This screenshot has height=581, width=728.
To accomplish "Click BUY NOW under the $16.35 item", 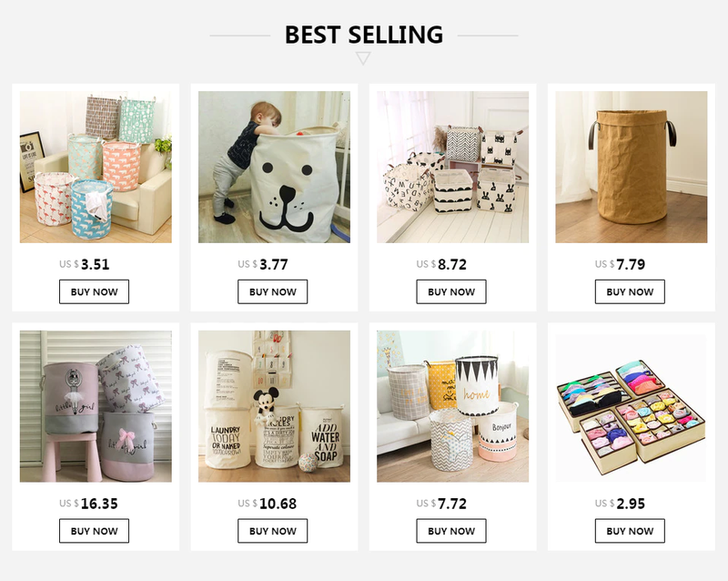I will (95, 531).
